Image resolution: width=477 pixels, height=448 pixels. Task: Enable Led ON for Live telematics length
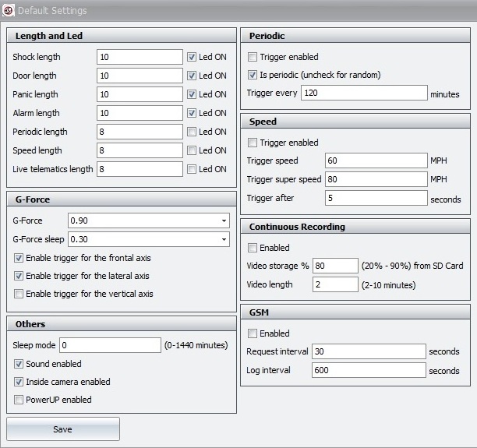pos(192,169)
